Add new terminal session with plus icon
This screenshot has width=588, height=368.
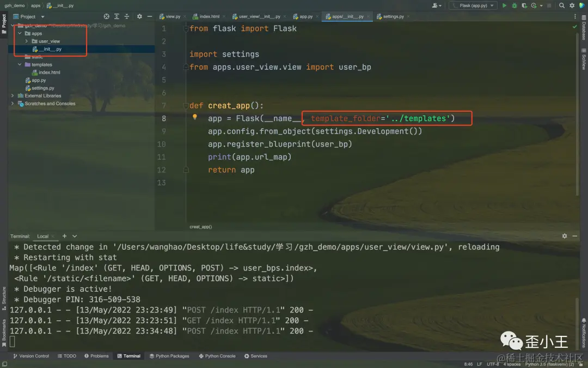point(64,236)
